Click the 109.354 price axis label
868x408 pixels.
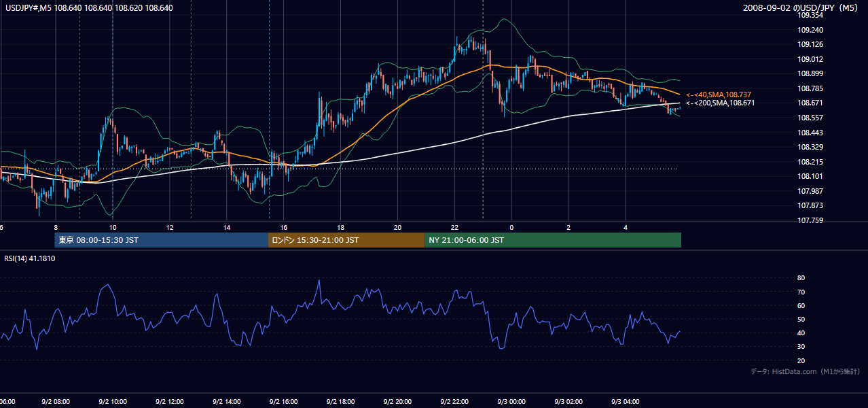tap(810, 15)
